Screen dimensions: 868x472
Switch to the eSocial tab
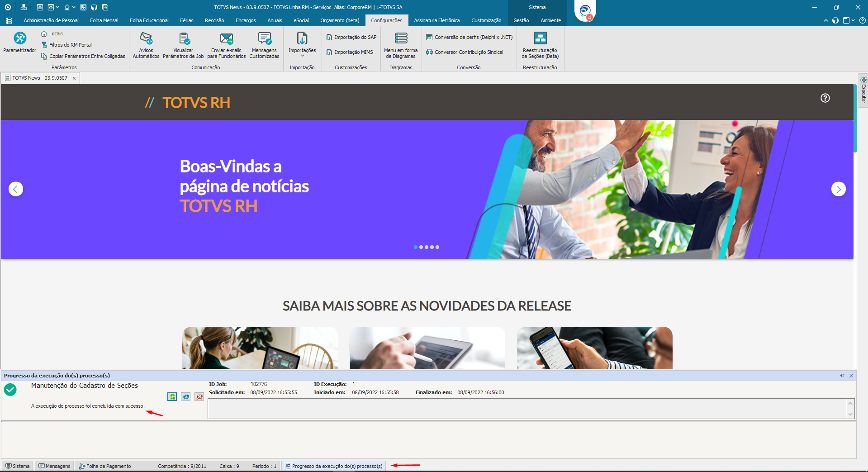[x=301, y=20]
